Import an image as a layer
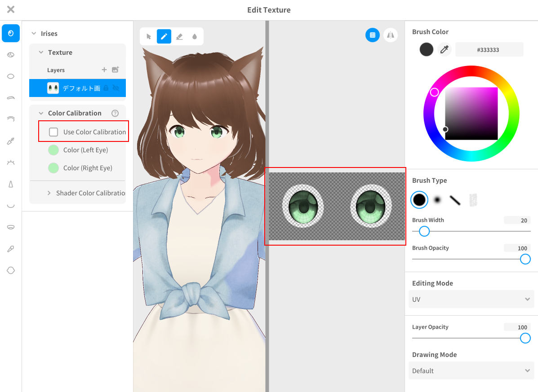Screen dimensions: 538x392 point(115,70)
